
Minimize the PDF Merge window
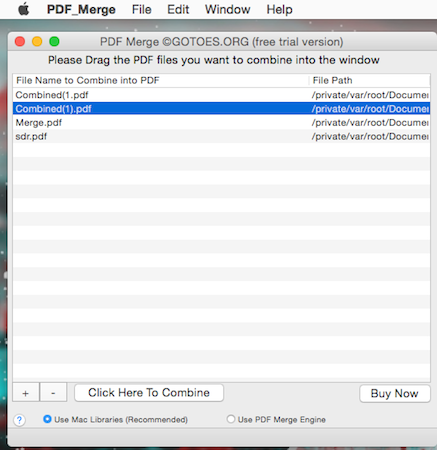click(37, 41)
